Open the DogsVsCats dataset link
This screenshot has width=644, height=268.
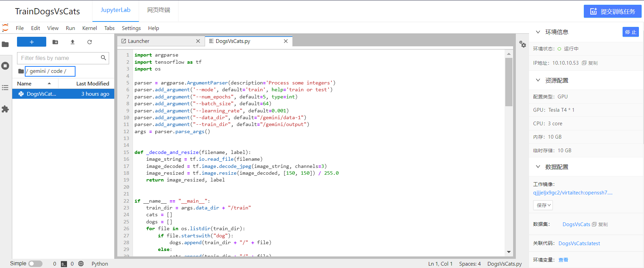576,224
